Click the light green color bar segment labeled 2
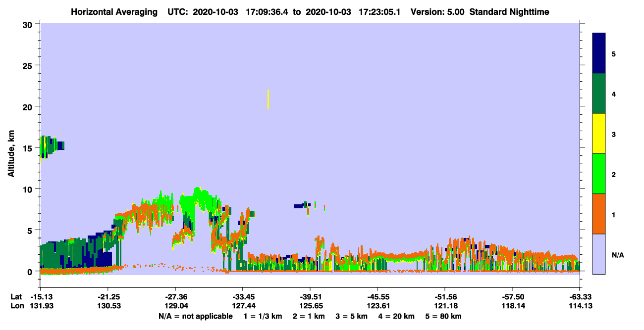The height and width of the screenshot is (330, 644). tap(599, 174)
